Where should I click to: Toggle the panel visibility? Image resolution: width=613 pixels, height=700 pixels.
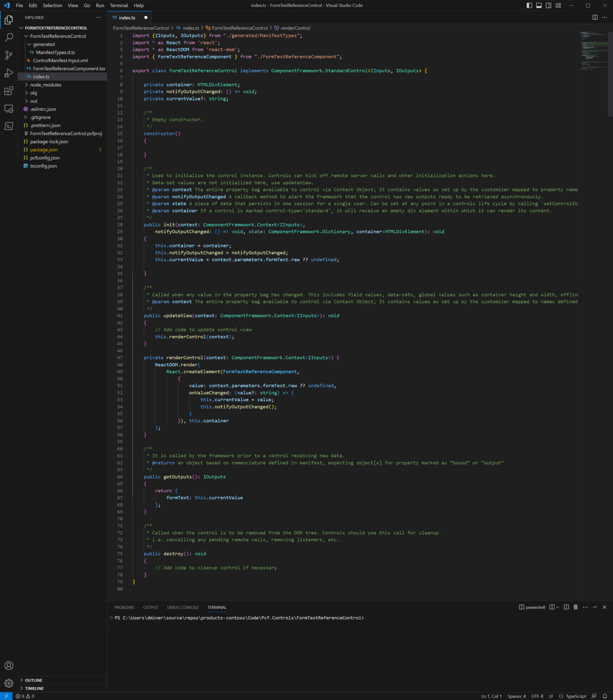[539, 5]
